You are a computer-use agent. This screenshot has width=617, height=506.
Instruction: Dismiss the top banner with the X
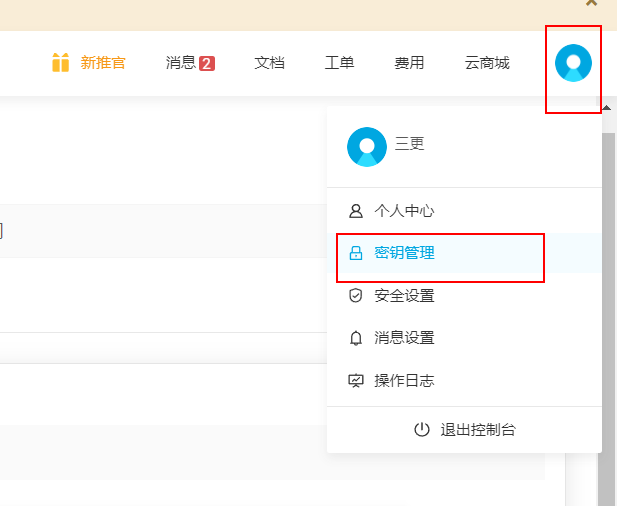coord(592,4)
